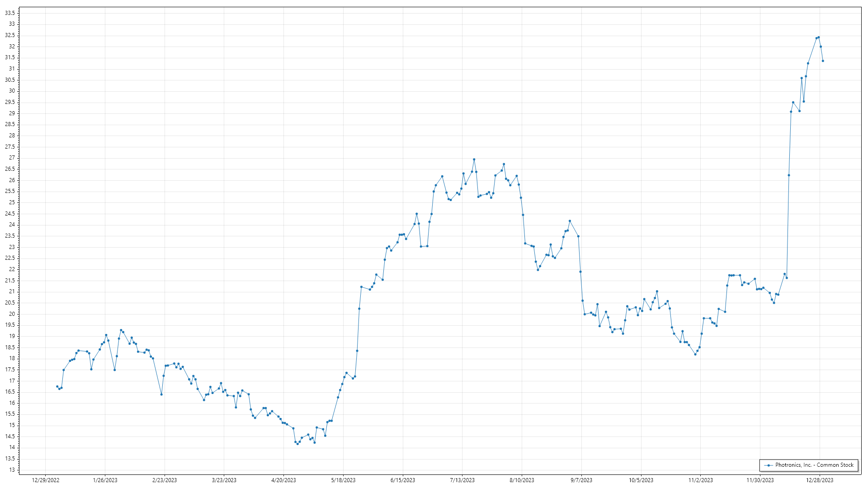Click the Photronics, Inc. - Common Stock legend text
The height and width of the screenshot is (488, 868).
(x=814, y=465)
